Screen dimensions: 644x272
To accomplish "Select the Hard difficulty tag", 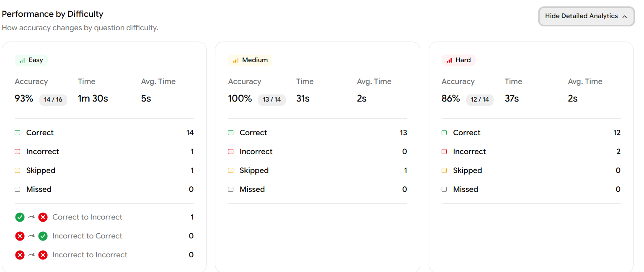I will coord(458,60).
